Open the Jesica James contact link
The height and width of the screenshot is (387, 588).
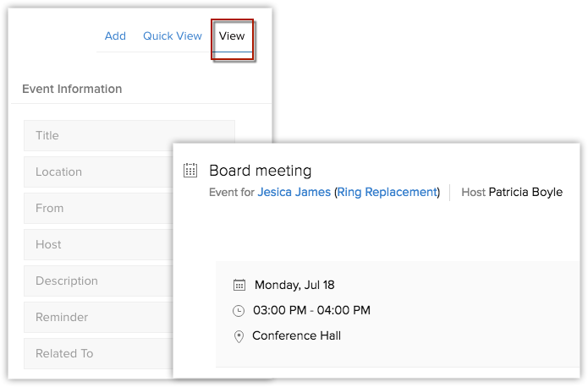click(294, 193)
